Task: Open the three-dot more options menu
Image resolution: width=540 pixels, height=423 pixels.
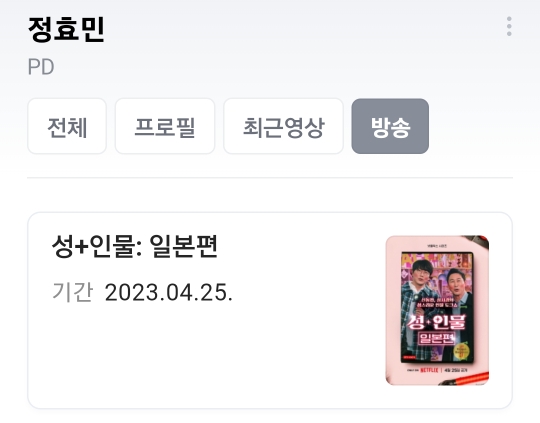Action: click(x=509, y=26)
